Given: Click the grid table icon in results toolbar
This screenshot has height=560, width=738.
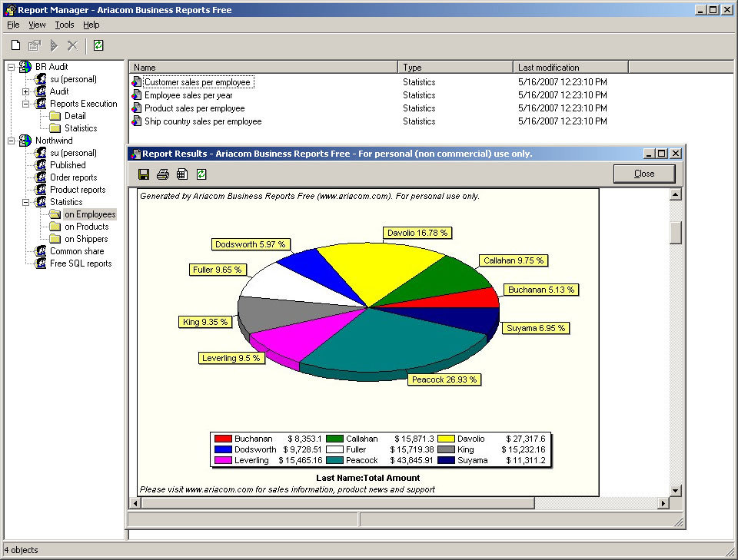Looking at the screenshot, I should (182, 174).
